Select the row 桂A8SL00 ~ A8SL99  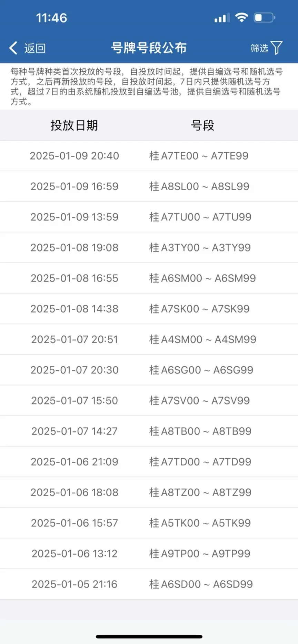pos(199,186)
